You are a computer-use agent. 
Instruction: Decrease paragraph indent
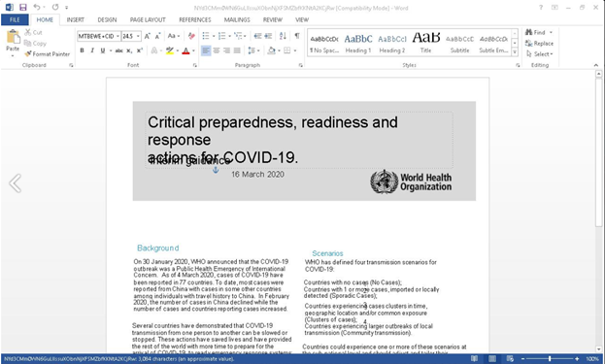tap(257, 36)
